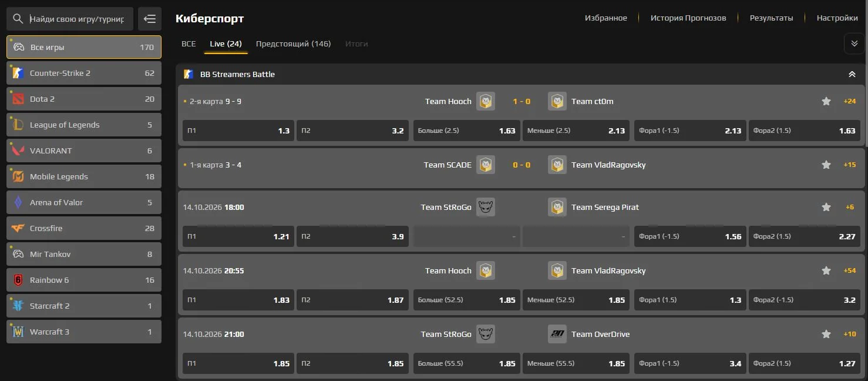Select the Warcraft 3 game icon
Screen dimensions: 868x381
point(18,332)
